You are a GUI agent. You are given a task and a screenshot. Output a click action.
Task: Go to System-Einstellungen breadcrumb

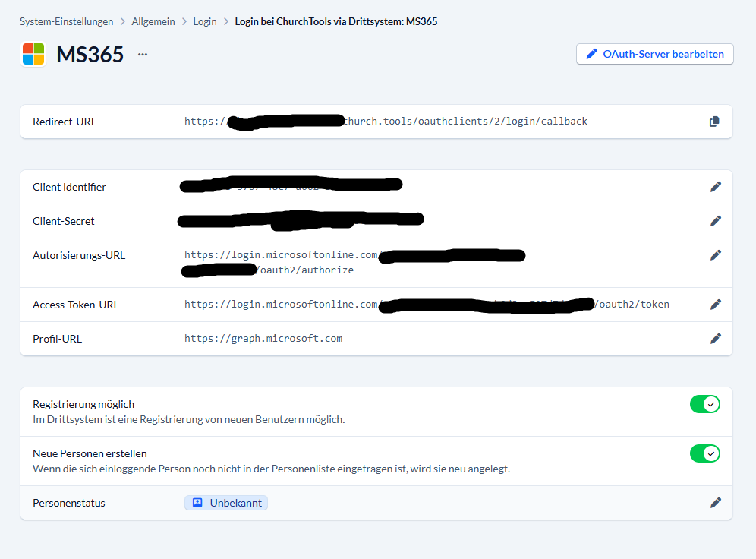pyautogui.click(x=67, y=21)
